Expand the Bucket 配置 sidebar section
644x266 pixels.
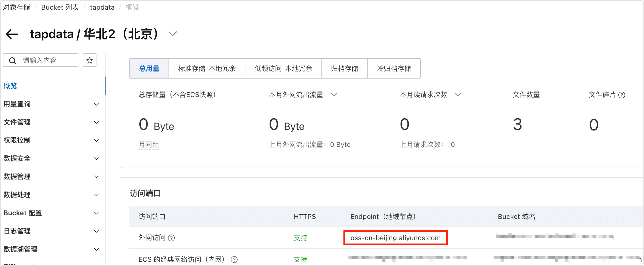96,213
